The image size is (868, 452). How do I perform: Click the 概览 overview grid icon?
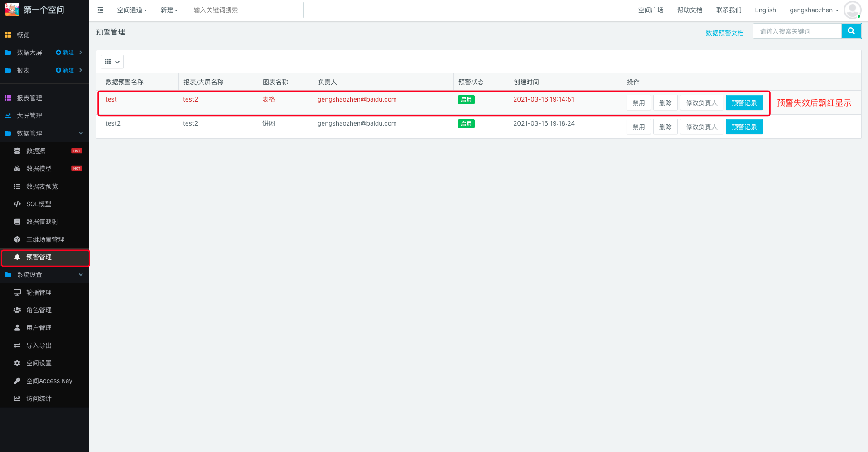(8, 35)
